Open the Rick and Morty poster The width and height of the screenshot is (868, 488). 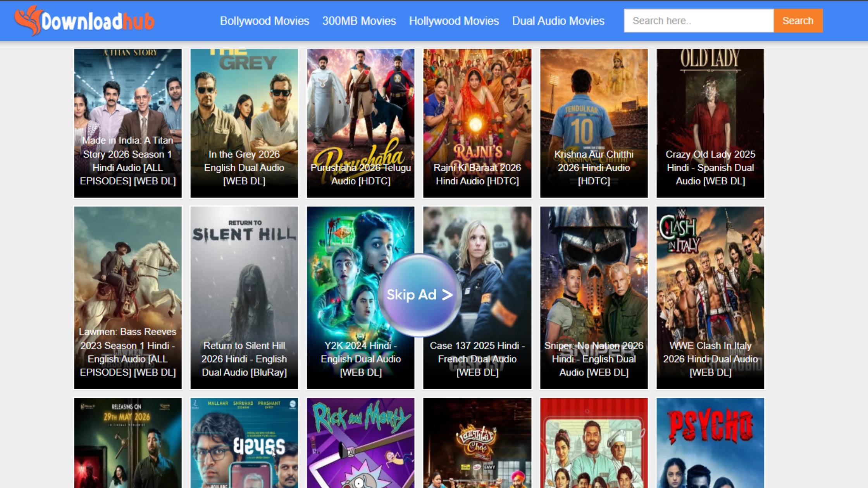tap(360, 443)
